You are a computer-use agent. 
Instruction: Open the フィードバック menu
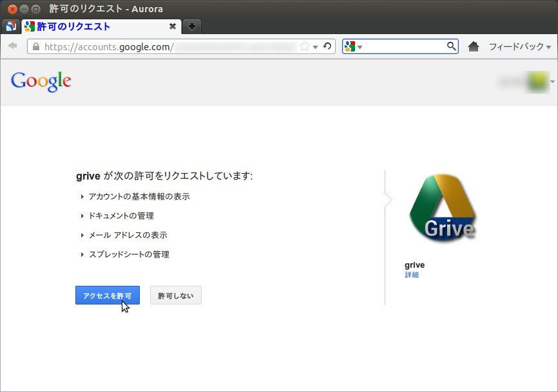[x=519, y=46]
